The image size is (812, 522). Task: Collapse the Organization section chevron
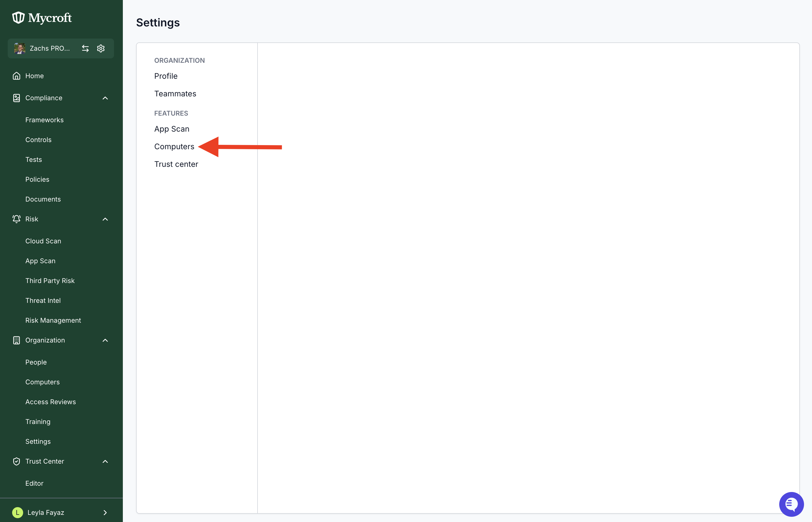pyautogui.click(x=105, y=340)
